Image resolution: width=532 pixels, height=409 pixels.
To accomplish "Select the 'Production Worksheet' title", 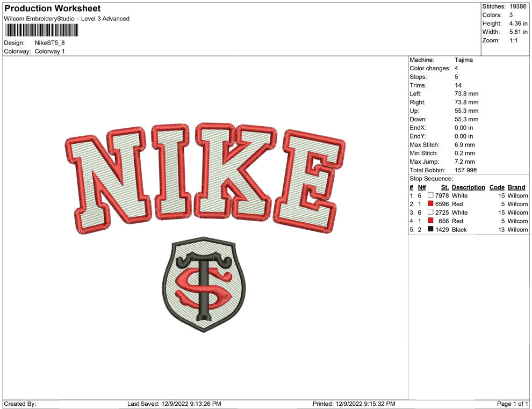I will (x=53, y=9).
